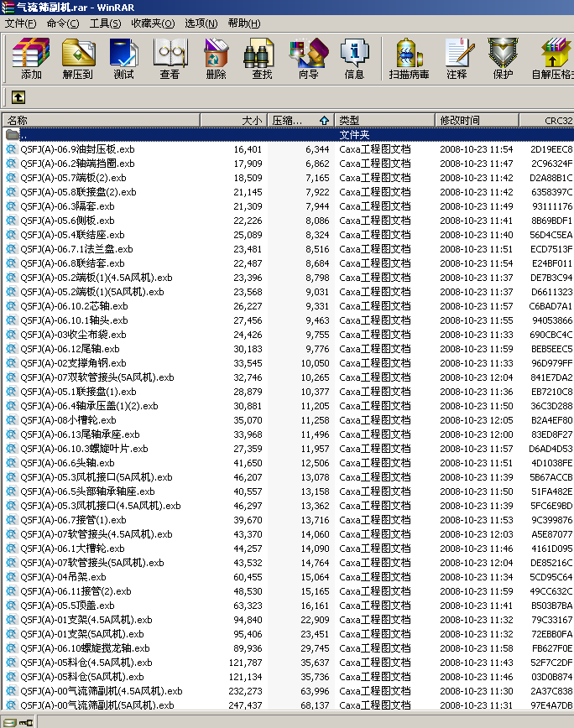Image resolution: width=574 pixels, height=728 pixels.
Task: Sort by 大小 column header
Action: point(233,120)
